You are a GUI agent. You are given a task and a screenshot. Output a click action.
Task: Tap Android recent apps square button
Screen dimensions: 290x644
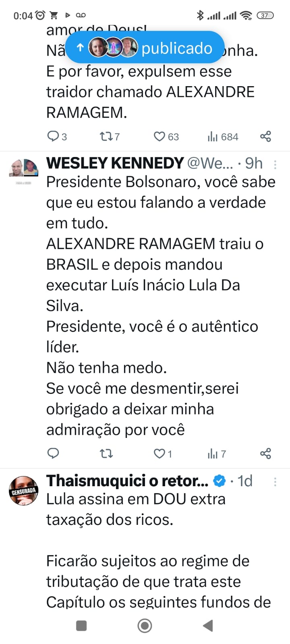pos(81,625)
